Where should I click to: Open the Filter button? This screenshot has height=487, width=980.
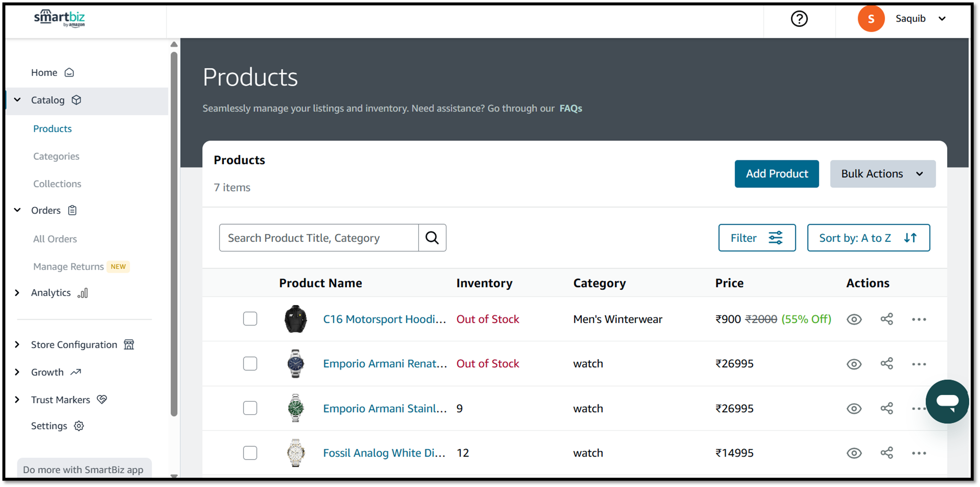[x=757, y=238]
